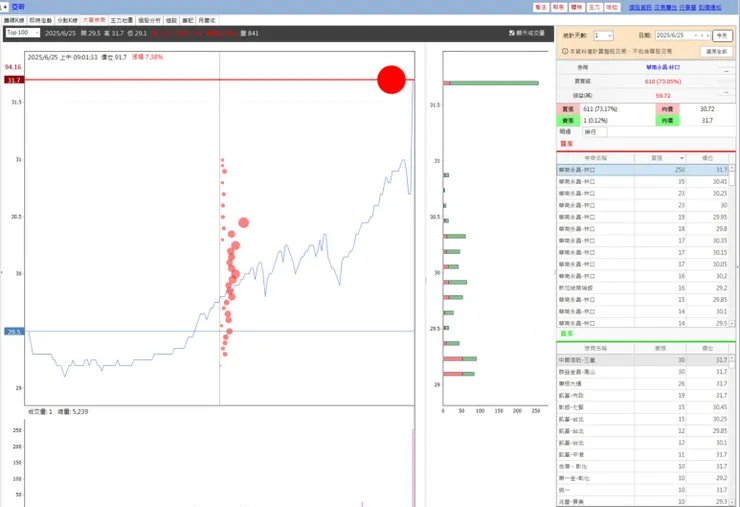This screenshot has width=740, height=507.
Task: Click the red 買家 section heading
Action: 566,144
